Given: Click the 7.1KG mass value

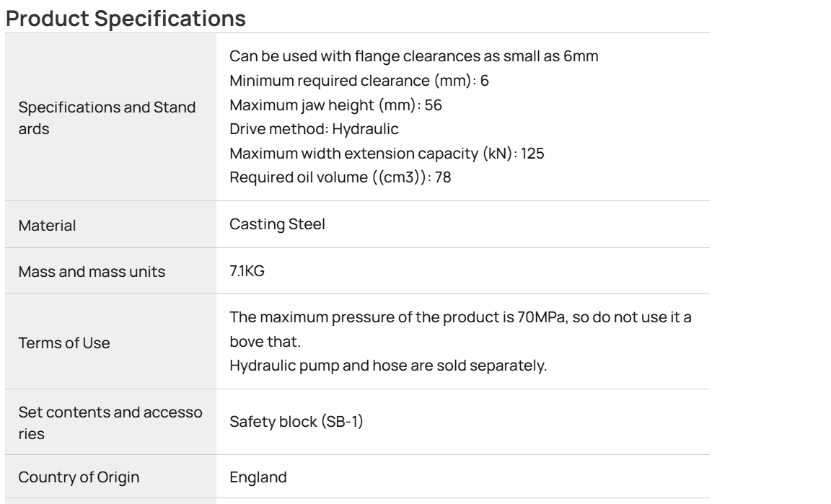Looking at the screenshot, I should [247, 271].
